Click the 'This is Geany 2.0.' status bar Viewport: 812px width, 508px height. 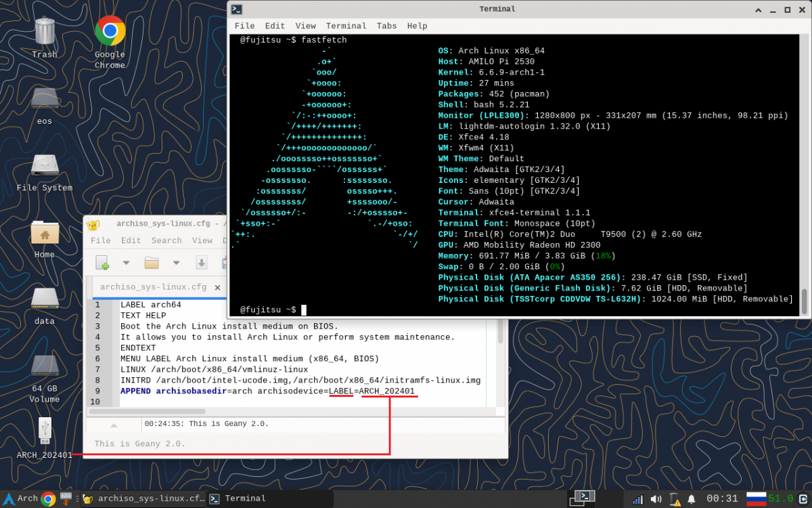pyautogui.click(x=140, y=444)
